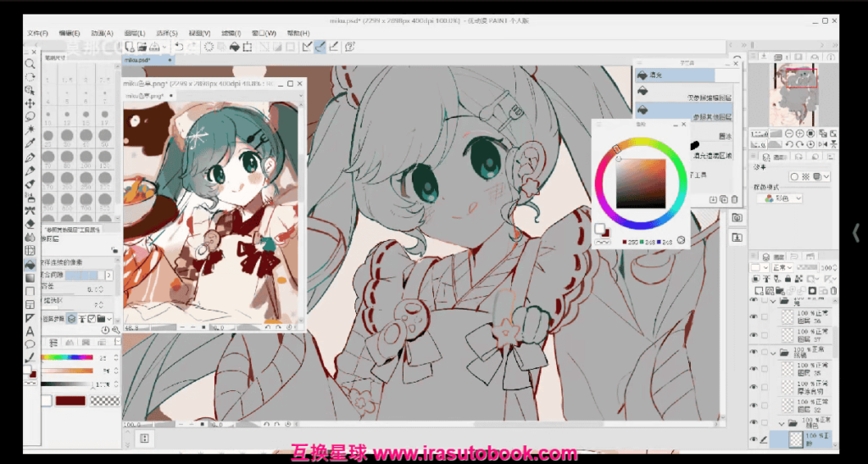The image size is (868, 464).
Task: Select the Pen tool in toolbox
Action: [31, 157]
